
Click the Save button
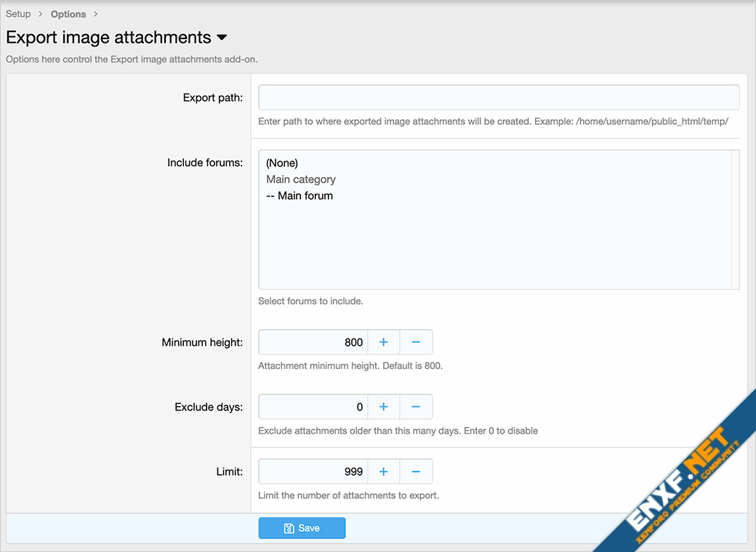(302, 528)
